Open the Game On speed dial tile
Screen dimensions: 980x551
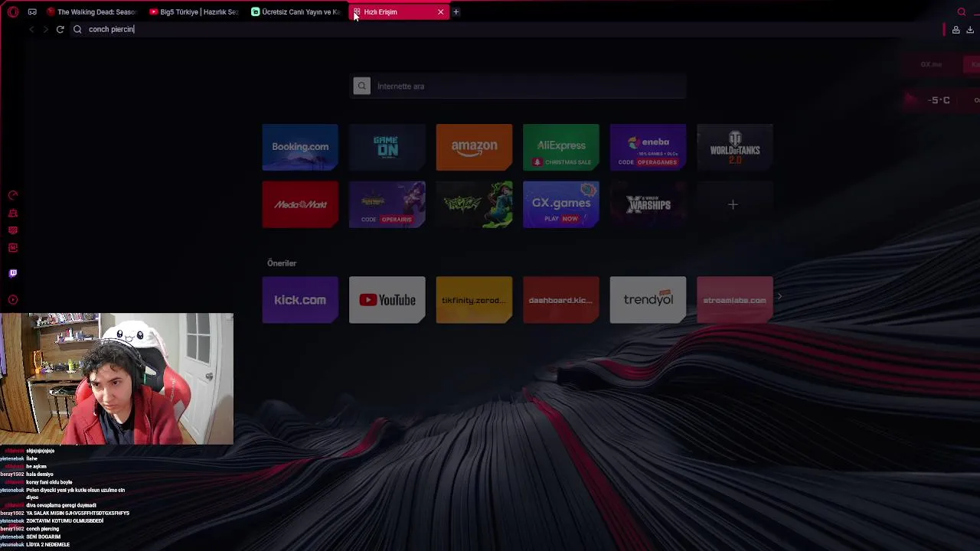387,147
